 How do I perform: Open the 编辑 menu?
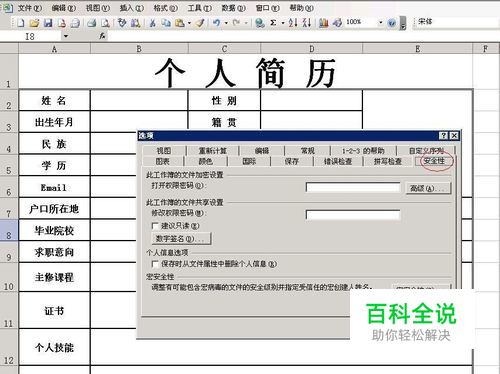pyautogui.click(x=64, y=8)
